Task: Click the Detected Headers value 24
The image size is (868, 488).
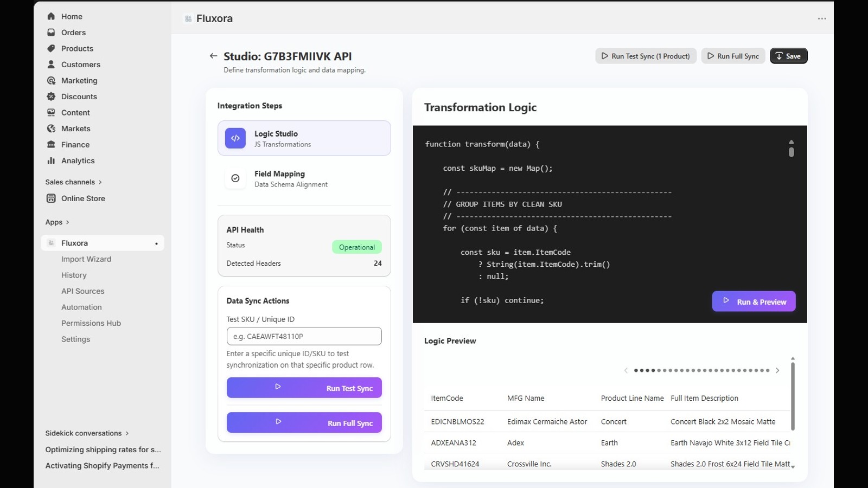Action: 378,263
